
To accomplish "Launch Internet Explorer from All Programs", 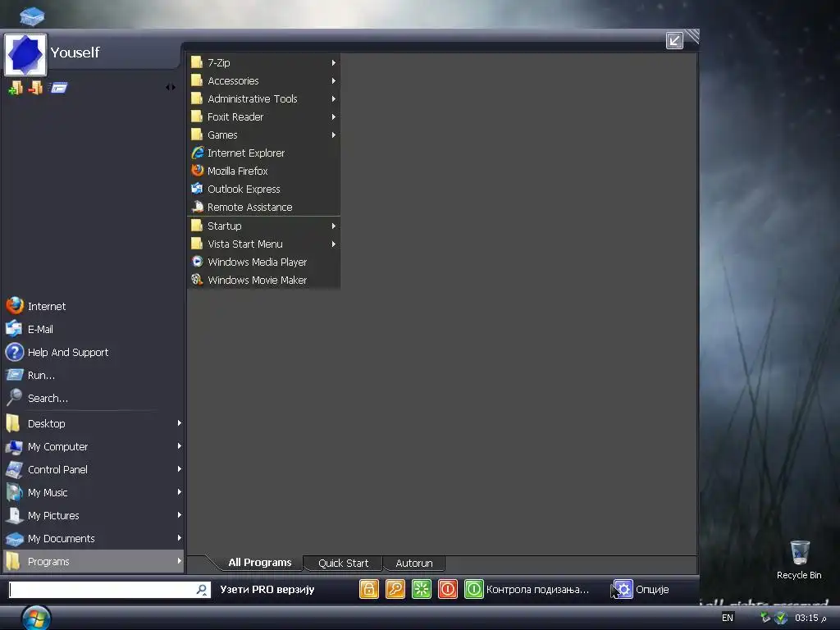I will (263, 153).
